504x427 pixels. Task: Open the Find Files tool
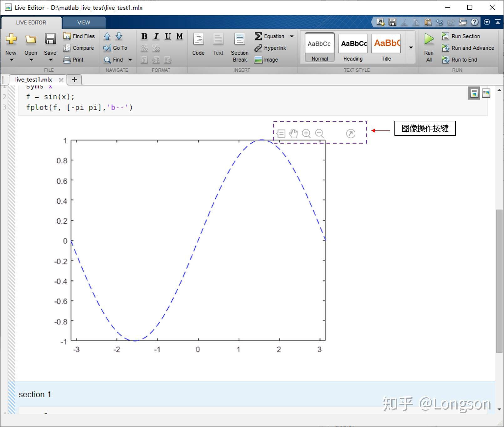point(79,36)
